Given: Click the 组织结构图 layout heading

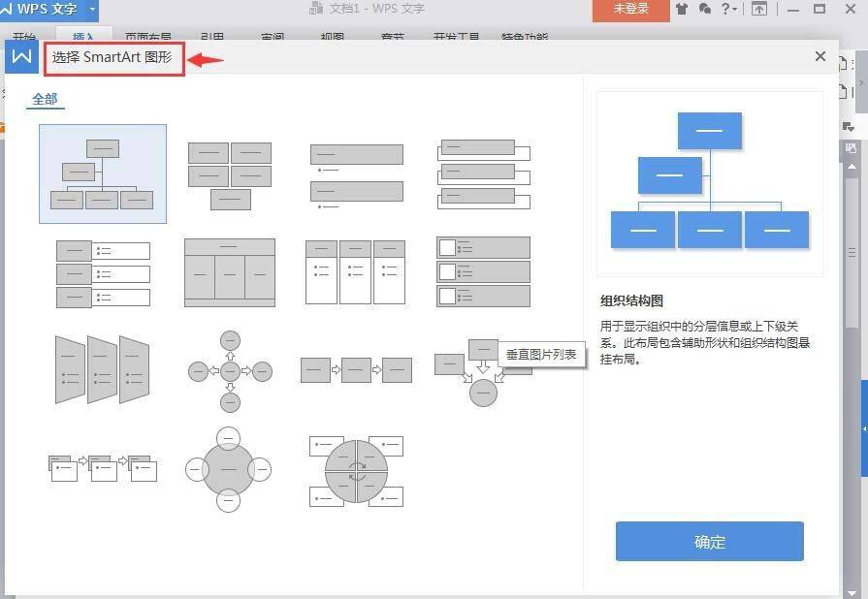Looking at the screenshot, I should coord(631,300).
